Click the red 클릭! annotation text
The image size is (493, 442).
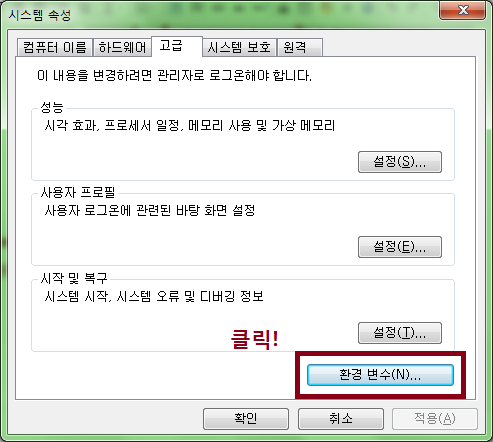[x=255, y=339]
